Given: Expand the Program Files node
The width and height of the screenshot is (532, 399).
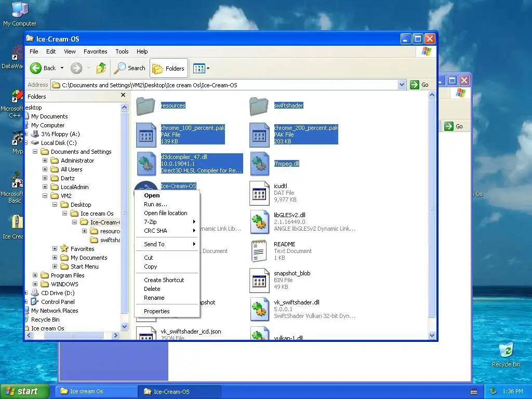Looking at the screenshot, I should (x=35, y=275).
